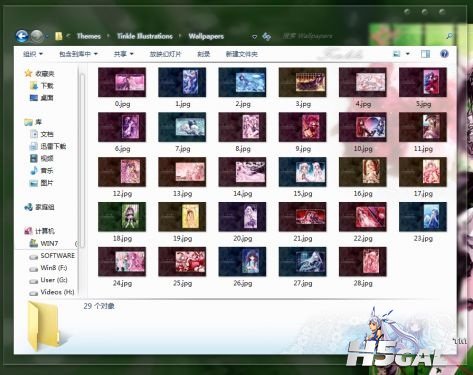473x375 pixels.
Task: Open 桌面 desktop in the sidebar
Action: [x=42, y=98]
